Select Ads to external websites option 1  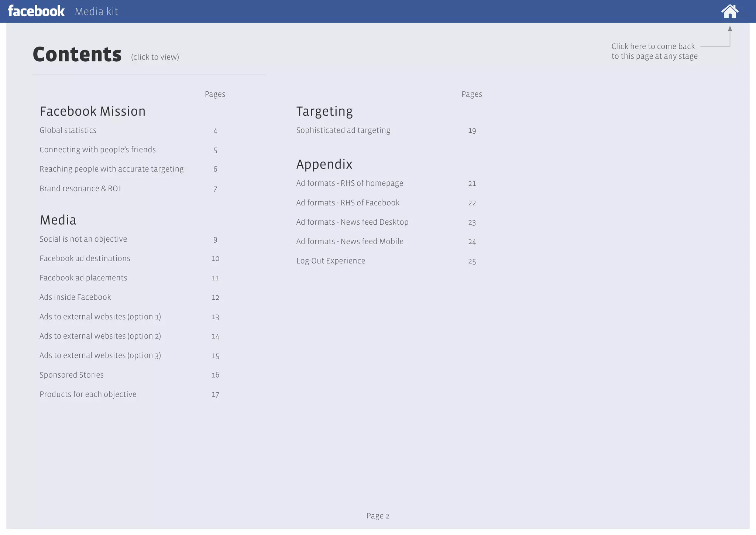pos(100,317)
